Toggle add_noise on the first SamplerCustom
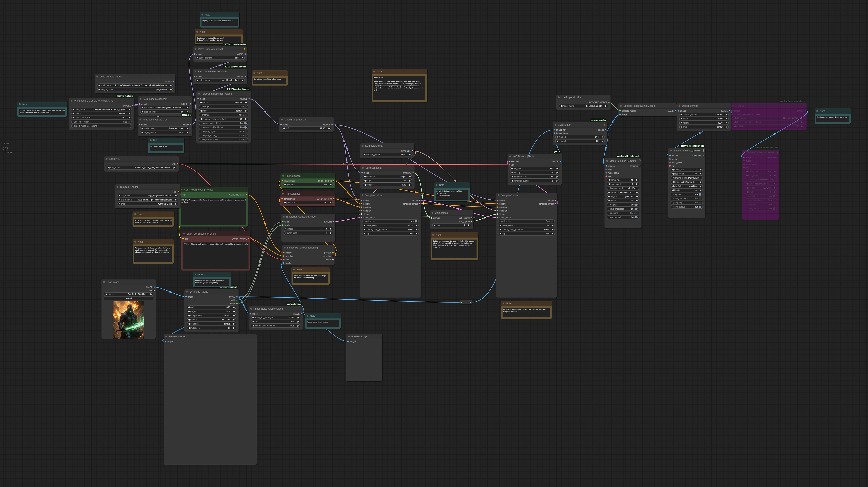Screen dimensions: 868x487 click(390, 221)
